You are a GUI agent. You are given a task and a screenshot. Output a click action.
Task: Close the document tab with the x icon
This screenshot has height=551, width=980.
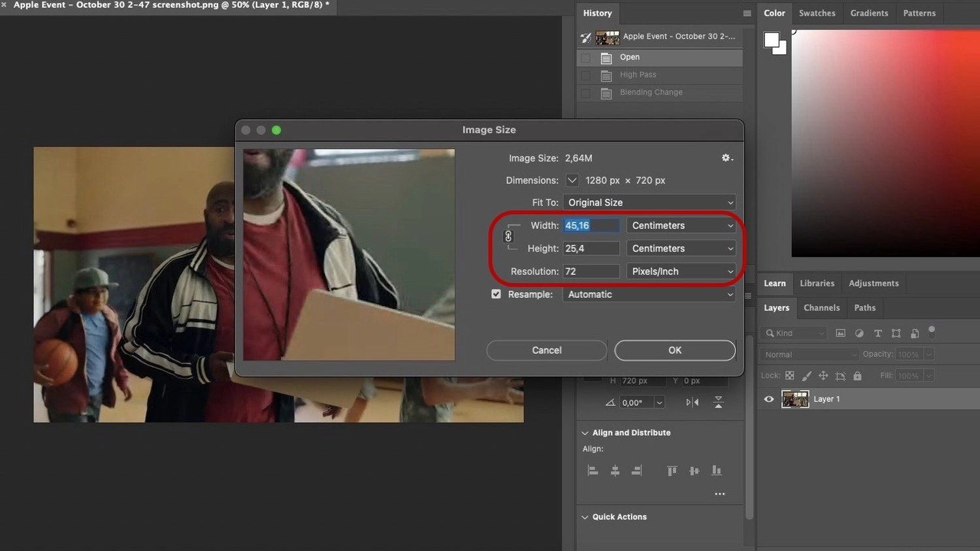(4, 5)
